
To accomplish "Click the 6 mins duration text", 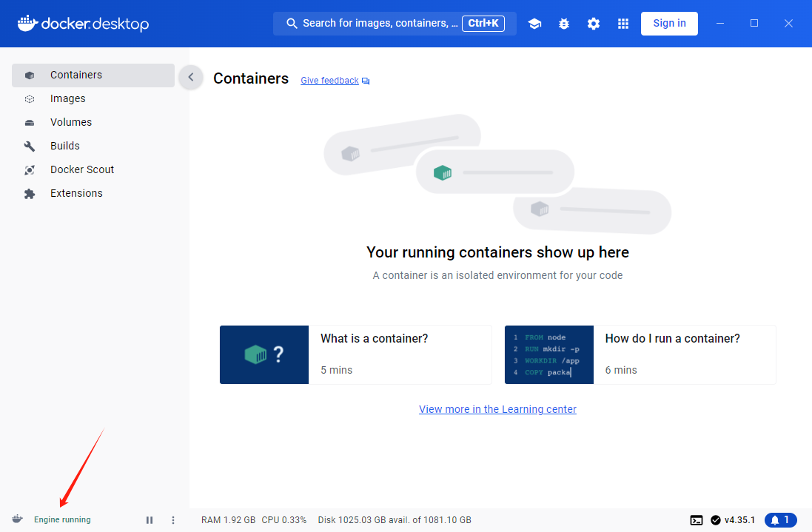I will click(621, 370).
